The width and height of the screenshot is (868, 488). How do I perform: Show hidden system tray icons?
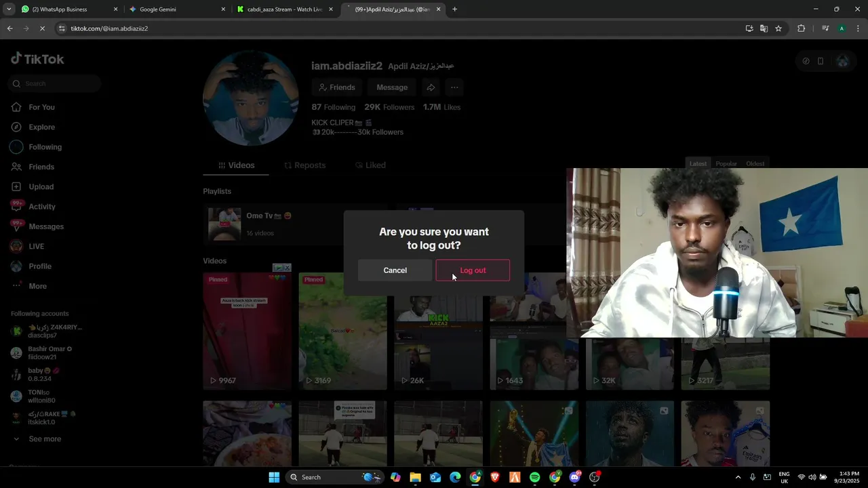point(738,477)
